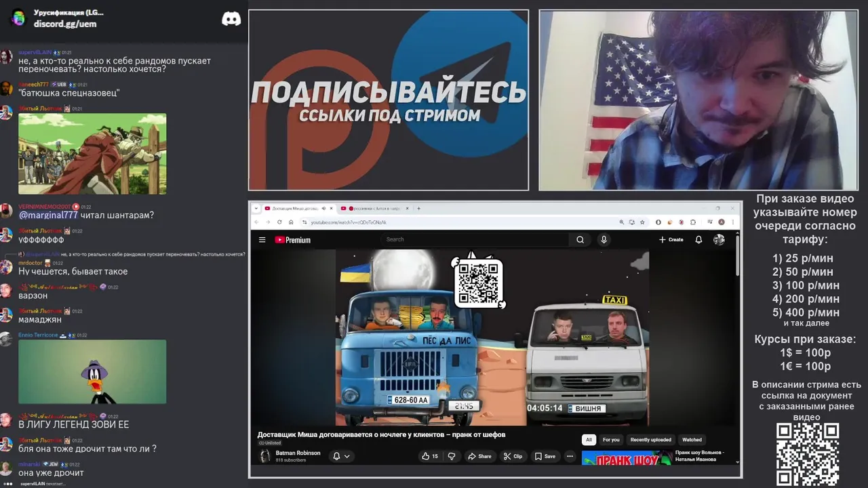The height and width of the screenshot is (488, 868).
Task: Click the video title text about Доставщик Миша
Action: (x=381, y=434)
